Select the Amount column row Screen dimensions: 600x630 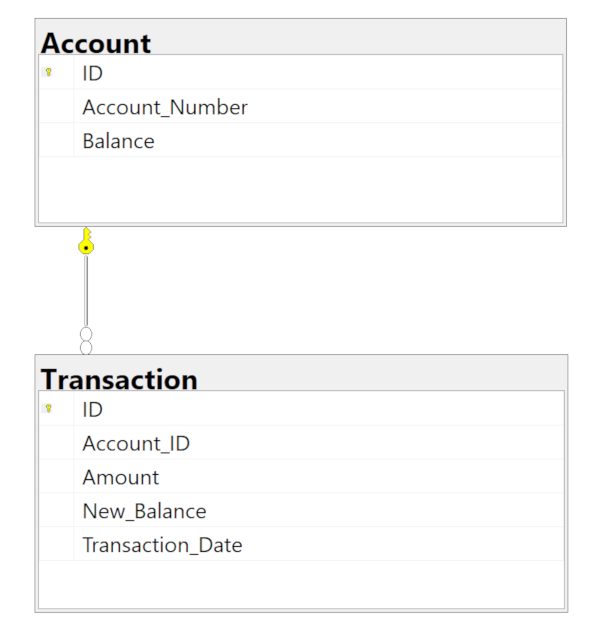click(301, 476)
